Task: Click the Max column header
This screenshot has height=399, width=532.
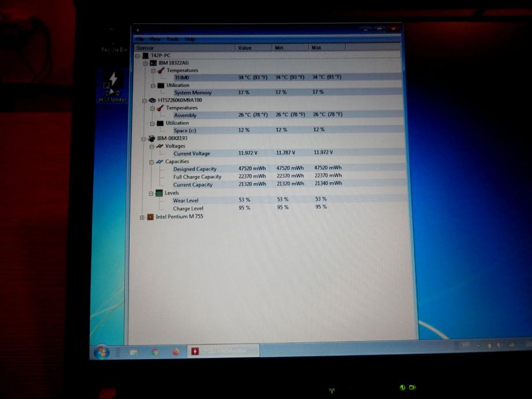Action: 327,47
